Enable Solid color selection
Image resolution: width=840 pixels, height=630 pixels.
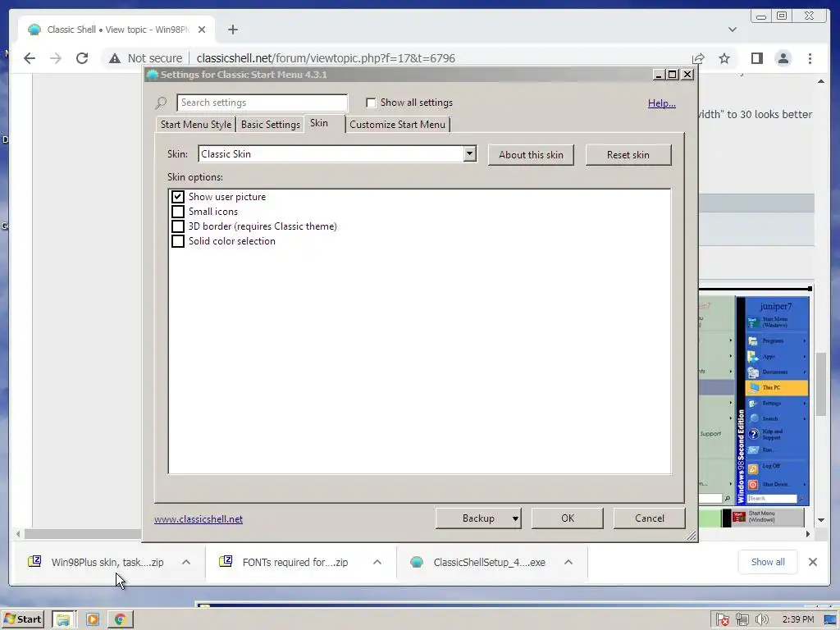(178, 241)
